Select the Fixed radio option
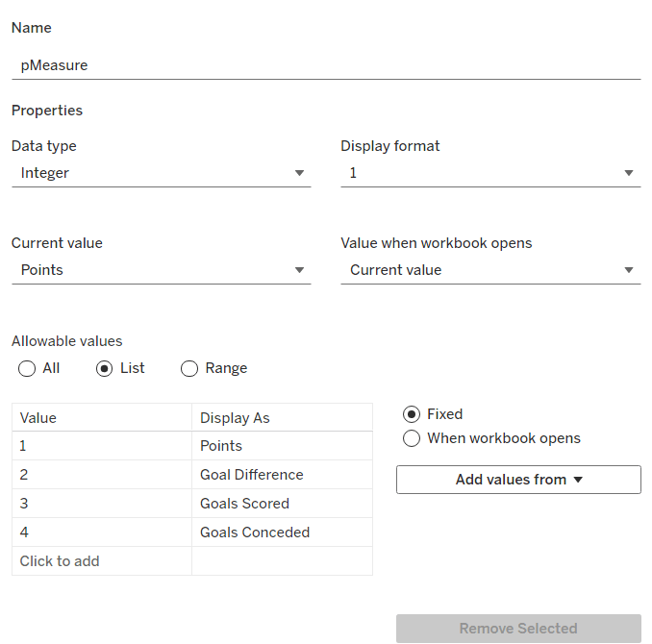The image size is (652, 644). [x=412, y=414]
